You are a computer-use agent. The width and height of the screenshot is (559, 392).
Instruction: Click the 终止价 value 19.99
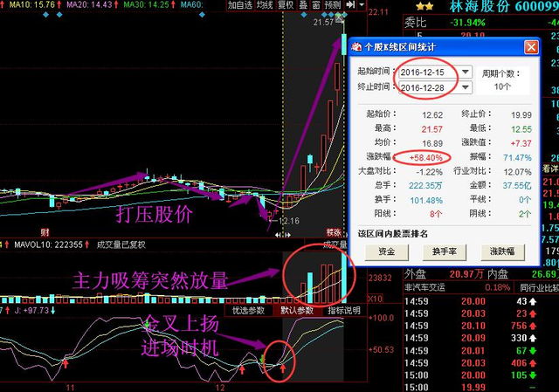[x=521, y=114]
